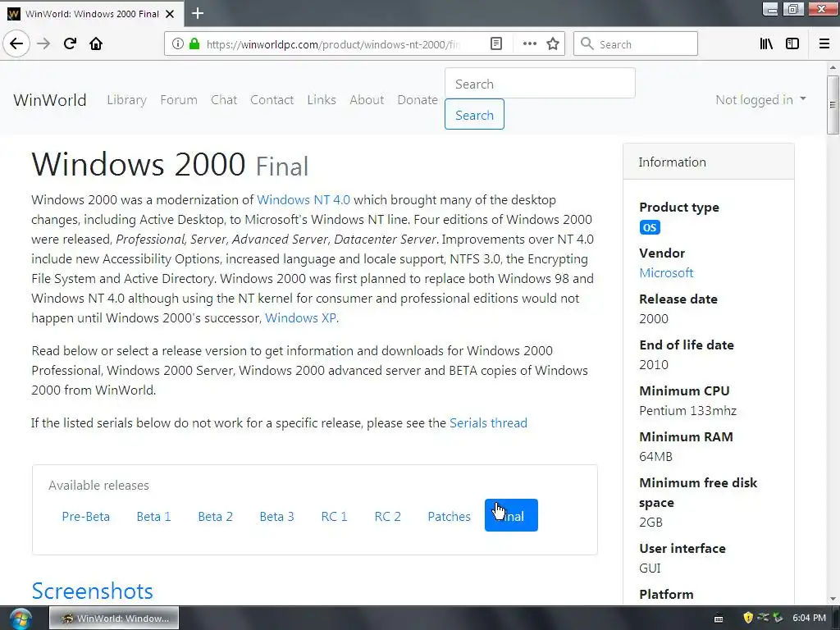Click the 'Windows 2000 Final' page heading
This screenshot has width=840, height=630.
coord(170,164)
